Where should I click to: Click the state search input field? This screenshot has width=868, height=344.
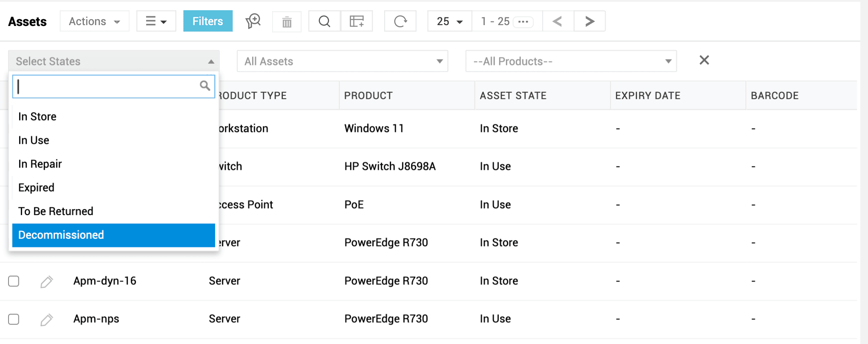[x=106, y=86]
